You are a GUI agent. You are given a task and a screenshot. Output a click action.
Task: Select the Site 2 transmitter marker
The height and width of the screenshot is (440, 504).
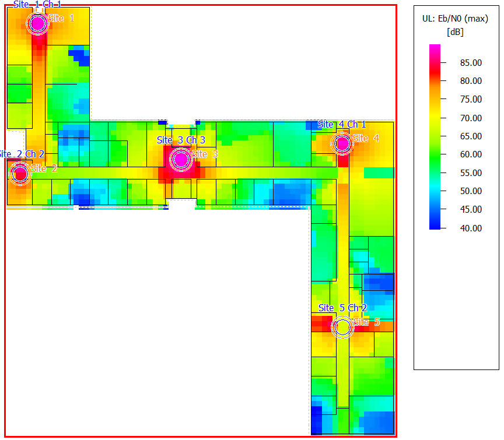(x=20, y=174)
